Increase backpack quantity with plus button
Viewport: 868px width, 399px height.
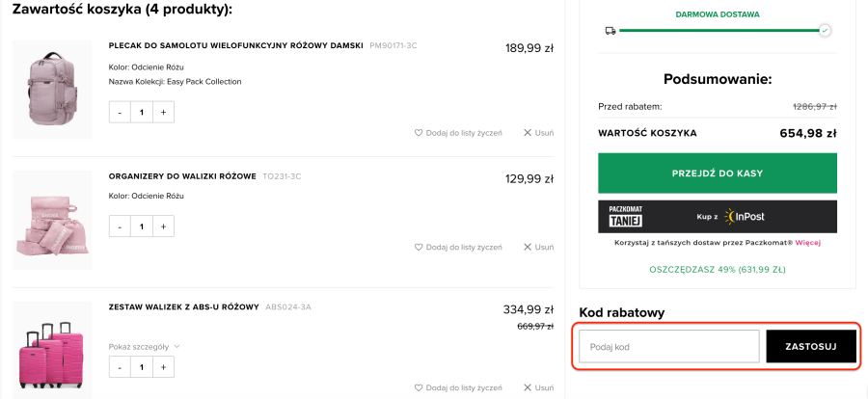pyautogui.click(x=163, y=113)
